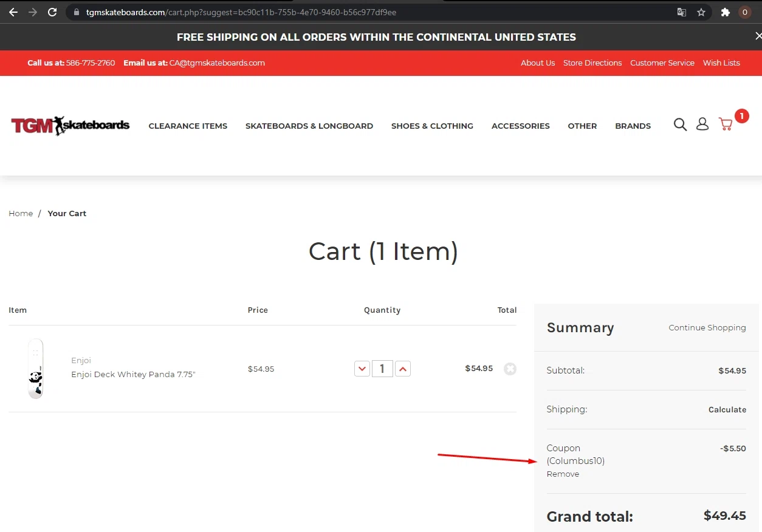Click the Price column header
The width and height of the screenshot is (762, 532).
tap(258, 310)
